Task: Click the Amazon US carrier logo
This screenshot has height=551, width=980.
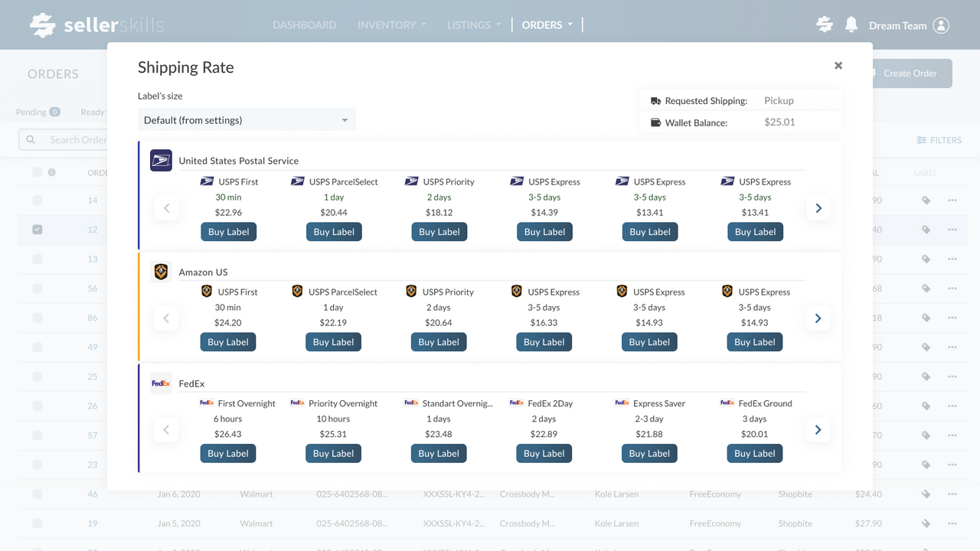Action: coord(161,272)
